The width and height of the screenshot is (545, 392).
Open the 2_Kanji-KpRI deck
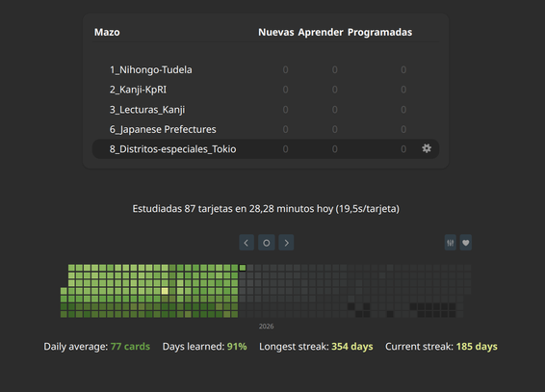138,90
